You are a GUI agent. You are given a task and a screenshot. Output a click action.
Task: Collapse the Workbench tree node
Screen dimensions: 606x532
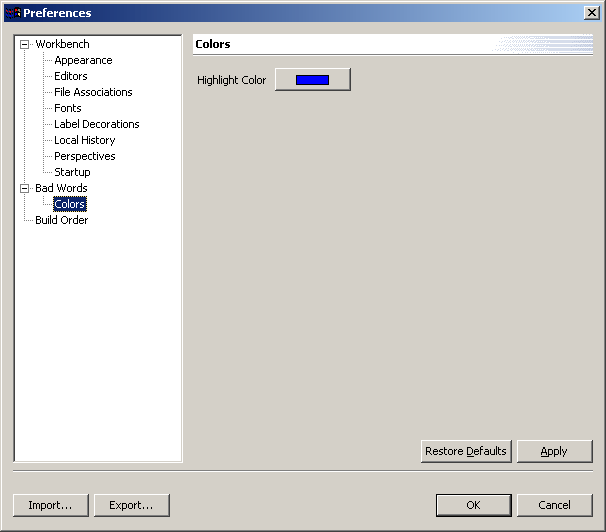[x=24, y=44]
